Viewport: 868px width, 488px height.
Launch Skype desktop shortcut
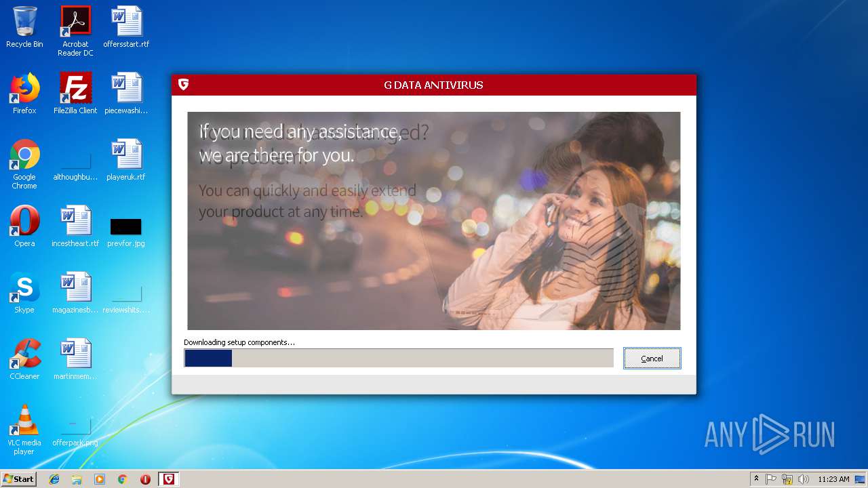click(24, 293)
